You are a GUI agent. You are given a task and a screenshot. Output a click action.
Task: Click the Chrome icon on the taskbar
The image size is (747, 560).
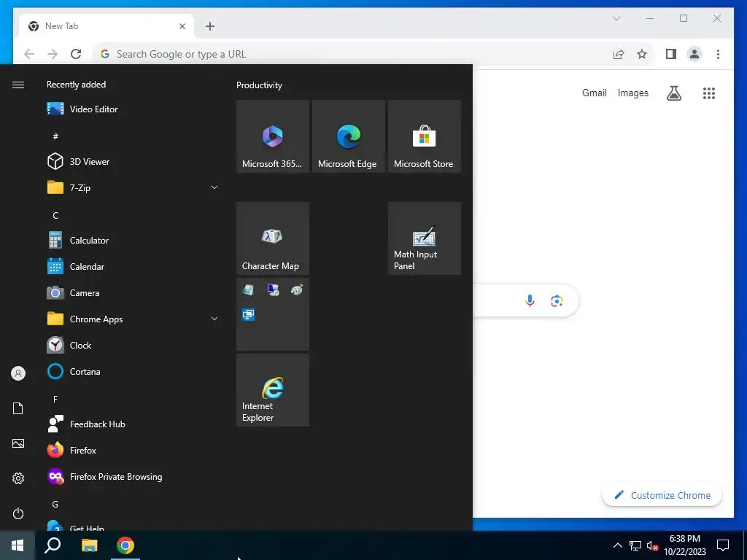[x=125, y=545]
